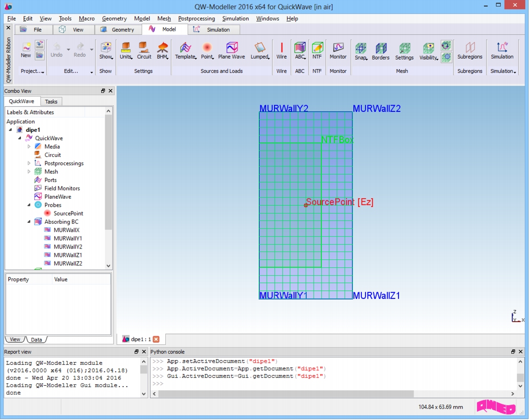Select the Lumped element tool
Screen dimensions: 529x420
tap(260, 51)
